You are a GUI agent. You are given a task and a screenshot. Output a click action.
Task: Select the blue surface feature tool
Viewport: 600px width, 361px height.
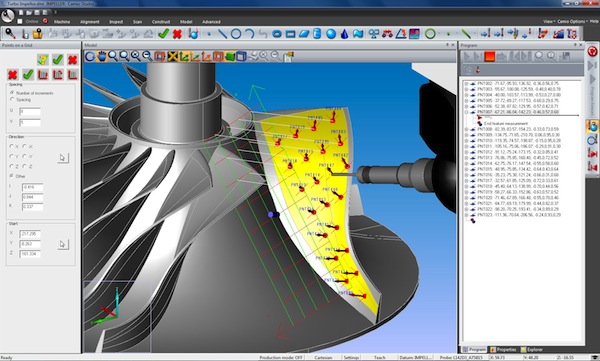click(x=358, y=34)
